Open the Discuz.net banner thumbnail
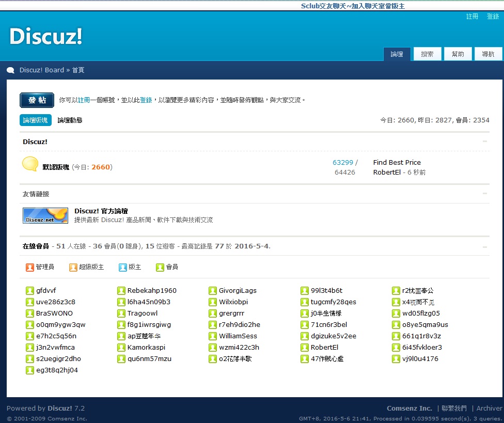This screenshot has height=423, width=504. (x=45, y=215)
